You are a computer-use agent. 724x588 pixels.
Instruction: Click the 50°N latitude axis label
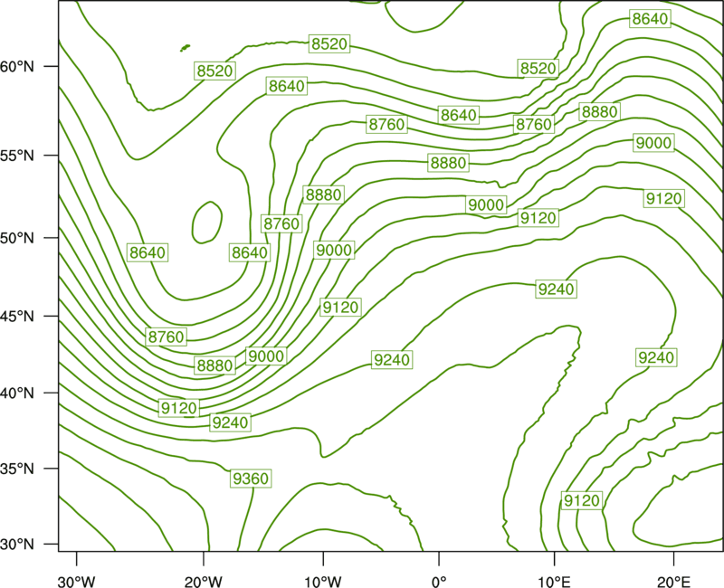point(17,238)
